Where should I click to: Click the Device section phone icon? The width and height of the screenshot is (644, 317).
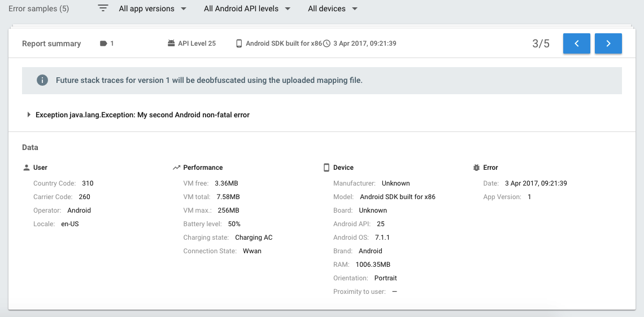[x=326, y=168]
